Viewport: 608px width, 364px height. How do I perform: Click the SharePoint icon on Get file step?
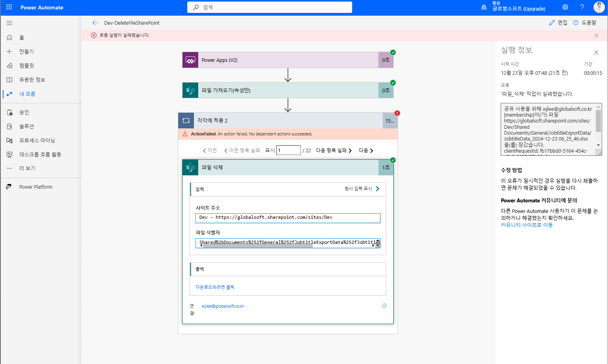pos(190,90)
